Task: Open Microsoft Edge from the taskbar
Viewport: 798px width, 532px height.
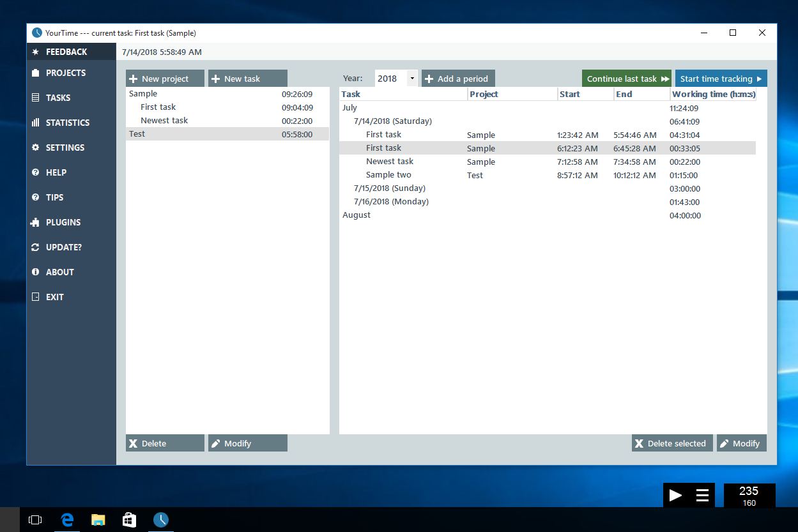Action: coord(67,519)
